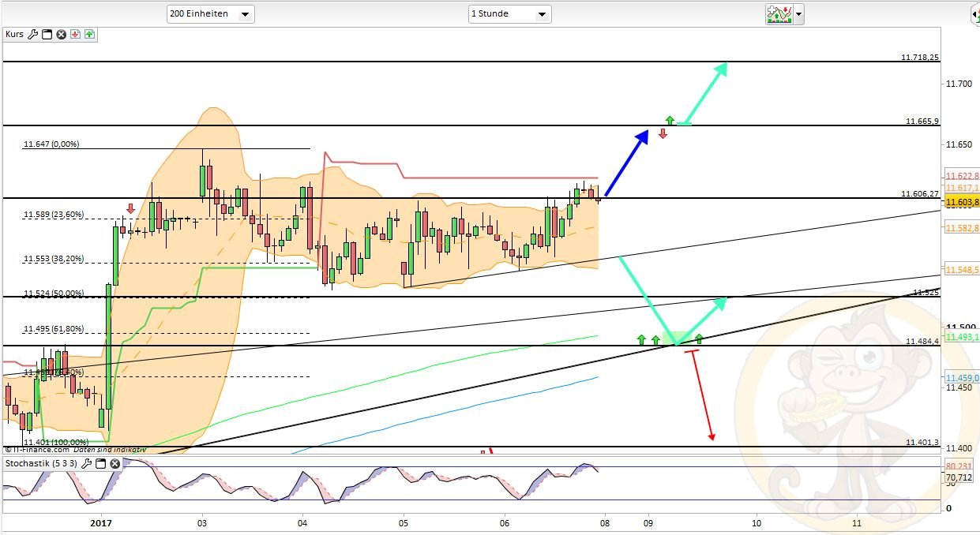Move Kurs panel down with red arrow
Viewport: 980px width, 535px height.
click(75, 34)
